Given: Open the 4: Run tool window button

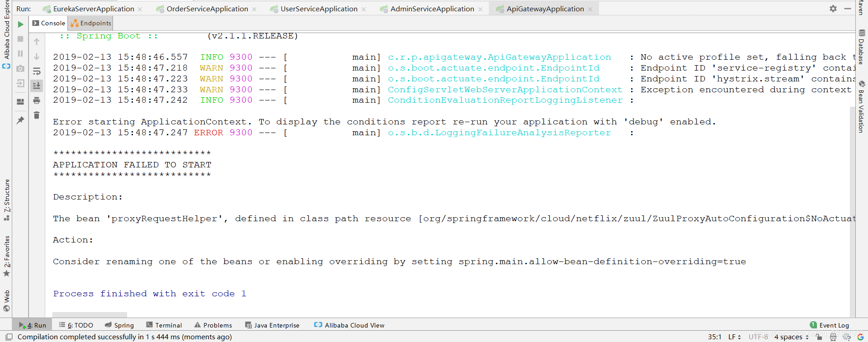Looking at the screenshot, I should 33,325.
